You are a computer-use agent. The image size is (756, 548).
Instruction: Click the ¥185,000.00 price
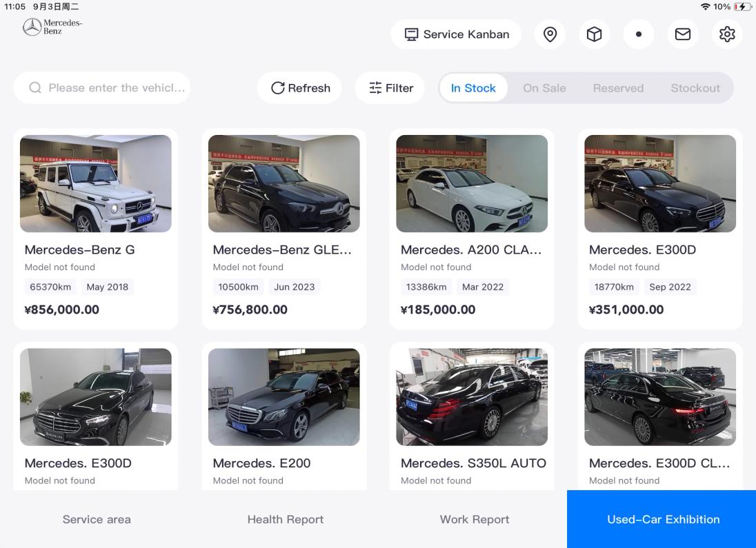[438, 309]
